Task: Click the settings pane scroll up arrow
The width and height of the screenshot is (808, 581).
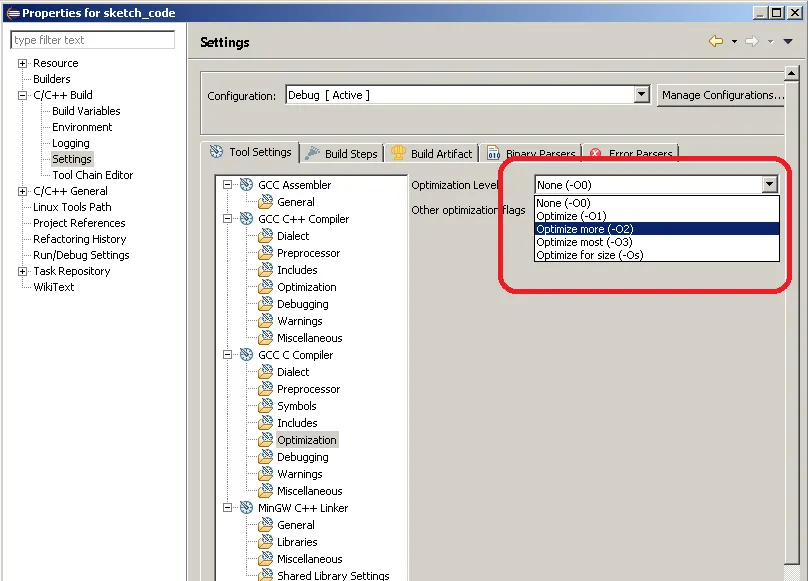Action: click(792, 73)
